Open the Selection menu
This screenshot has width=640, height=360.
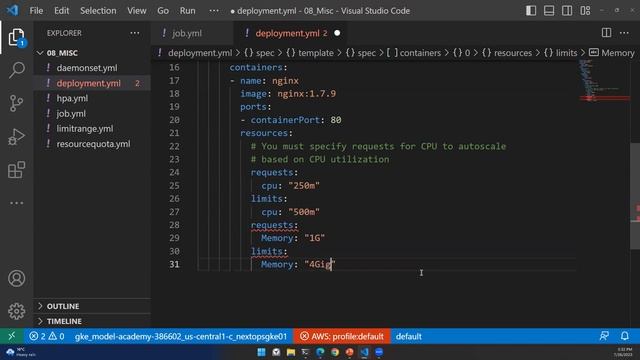click(x=98, y=11)
